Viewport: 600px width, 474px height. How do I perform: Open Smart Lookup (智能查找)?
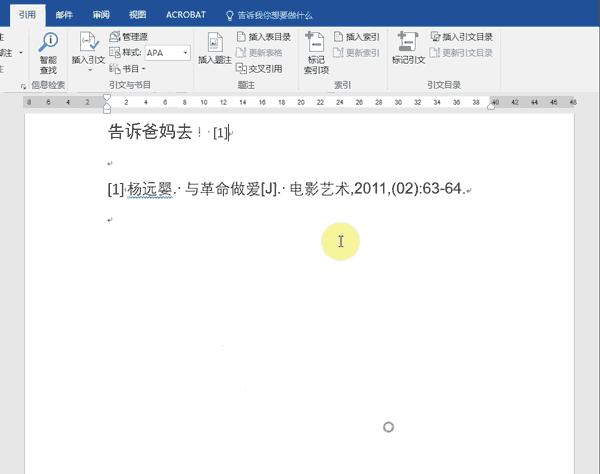(x=48, y=54)
